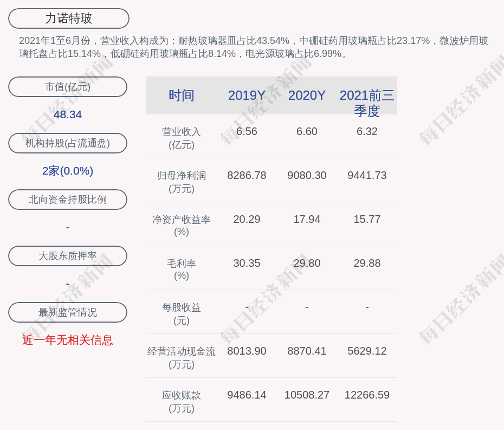Viewport: 504px width, 430px height.
Task: Click the 2019 revenue value 6.56
Action: (247, 132)
